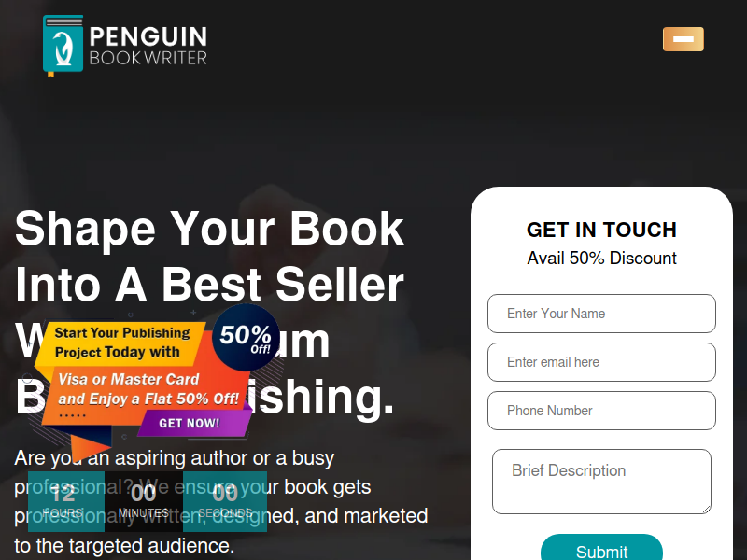The height and width of the screenshot is (560, 747).
Task: Submit the Get In Touch form
Action: (601, 551)
